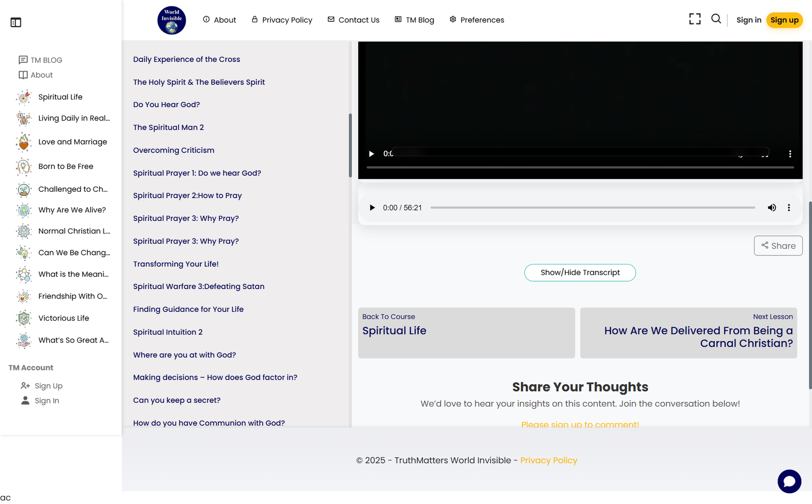Enter fullscreen mode icon in header
The height and width of the screenshot is (504, 812).
(x=695, y=19)
